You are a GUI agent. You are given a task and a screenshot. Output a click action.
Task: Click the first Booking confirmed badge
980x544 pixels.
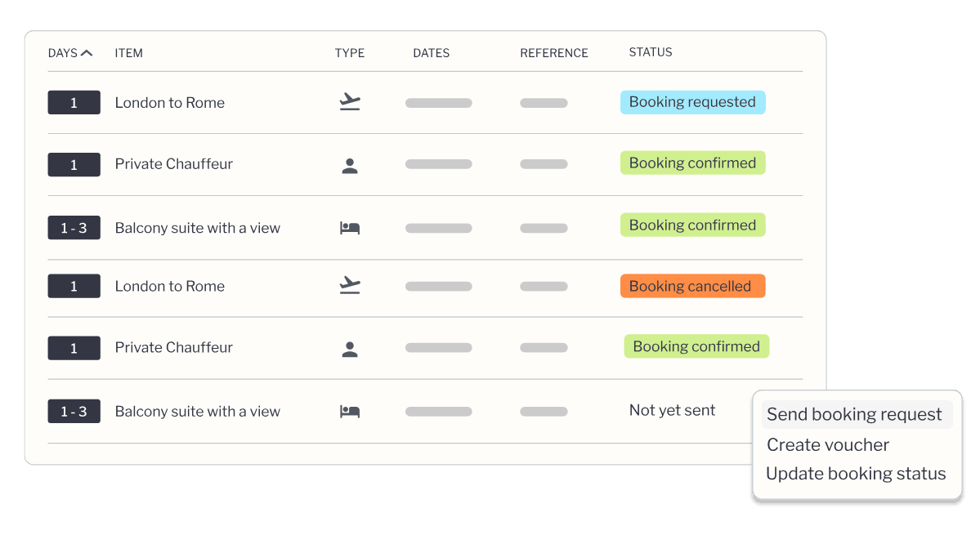pyautogui.click(x=692, y=163)
